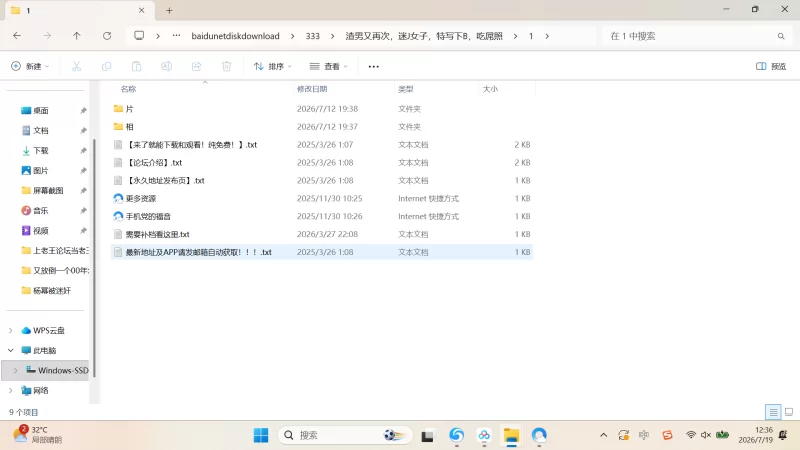Switch to details view via status bar icon
800x450 pixels.
773,412
